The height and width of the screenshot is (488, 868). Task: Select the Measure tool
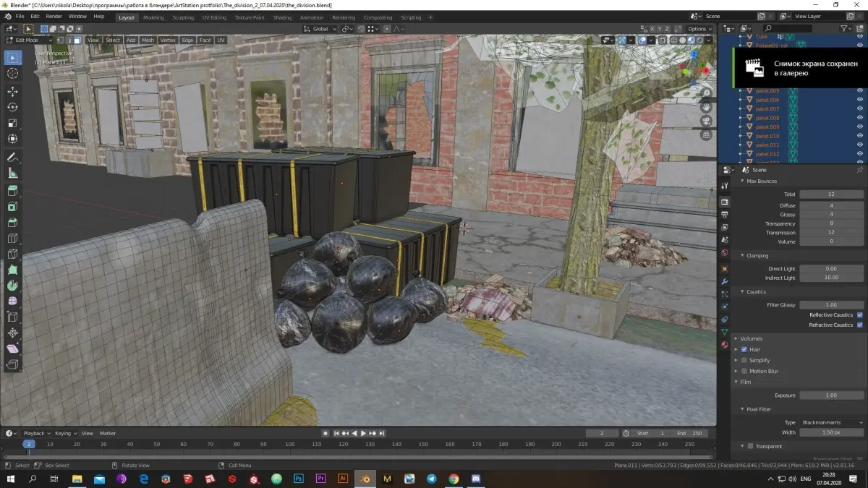13,174
